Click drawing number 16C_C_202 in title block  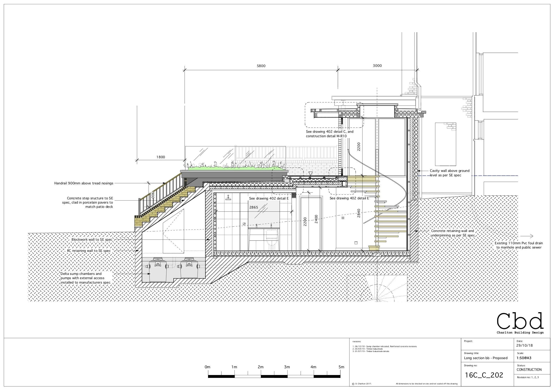click(484, 375)
